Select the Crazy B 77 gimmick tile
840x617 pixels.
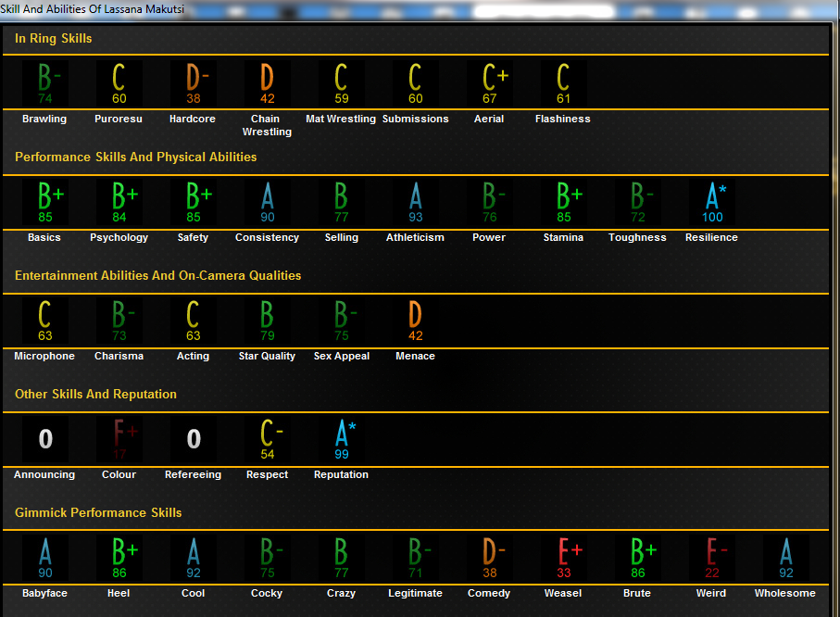tap(341, 558)
